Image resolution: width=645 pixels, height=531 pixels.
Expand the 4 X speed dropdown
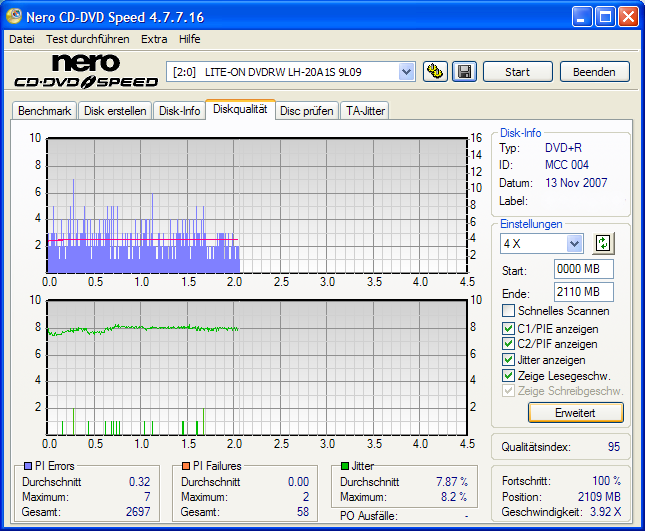click(574, 244)
